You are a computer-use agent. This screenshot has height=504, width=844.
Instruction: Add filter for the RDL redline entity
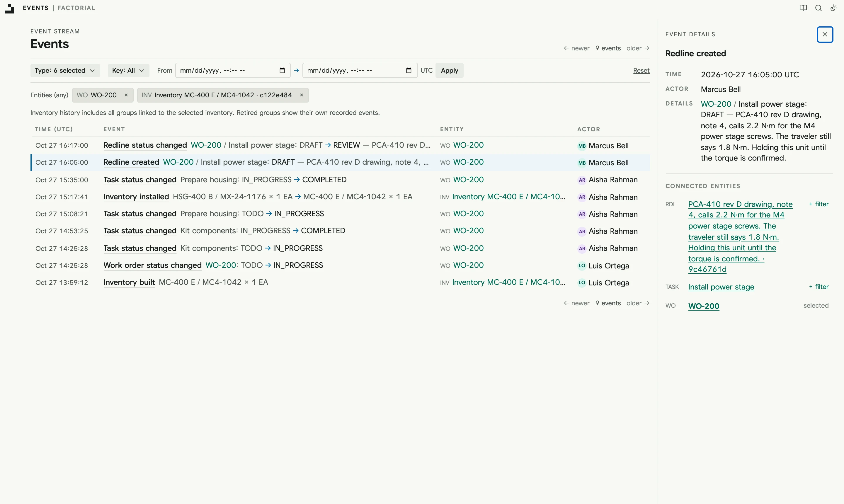click(x=819, y=204)
